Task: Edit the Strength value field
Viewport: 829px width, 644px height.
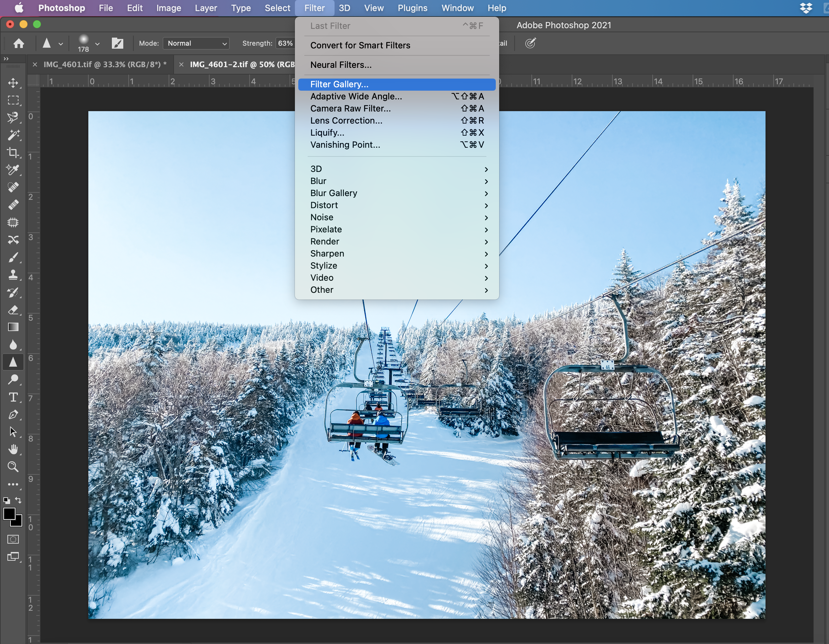Action: (x=285, y=43)
